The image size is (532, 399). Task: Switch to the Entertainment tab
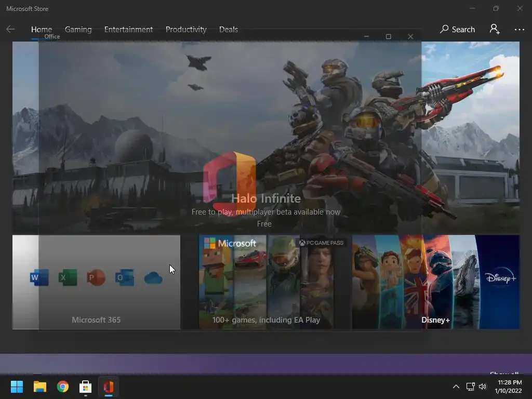pyautogui.click(x=129, y=30)
